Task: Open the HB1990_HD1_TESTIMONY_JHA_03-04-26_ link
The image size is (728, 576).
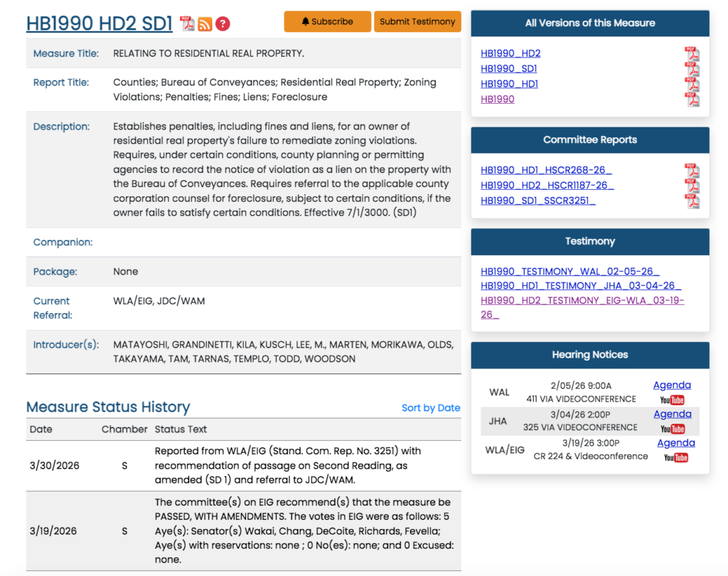Action: (x=581, y=285)
